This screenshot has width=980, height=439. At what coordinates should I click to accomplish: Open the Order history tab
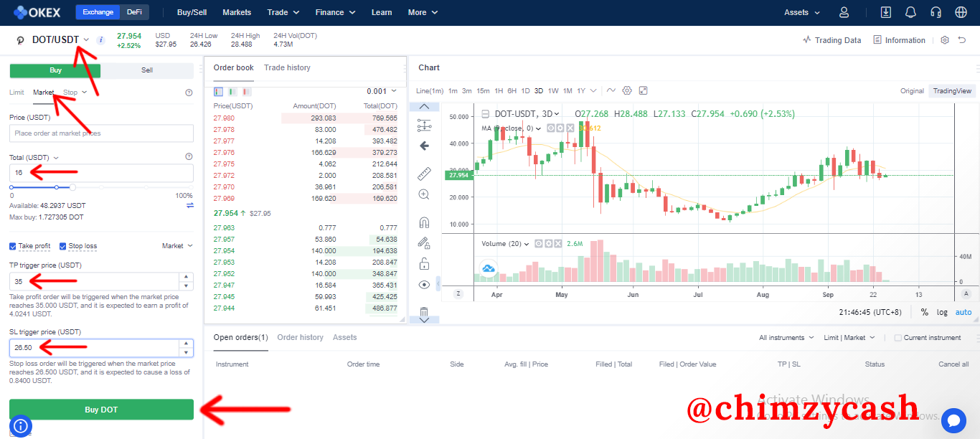(x=300, y=337)
